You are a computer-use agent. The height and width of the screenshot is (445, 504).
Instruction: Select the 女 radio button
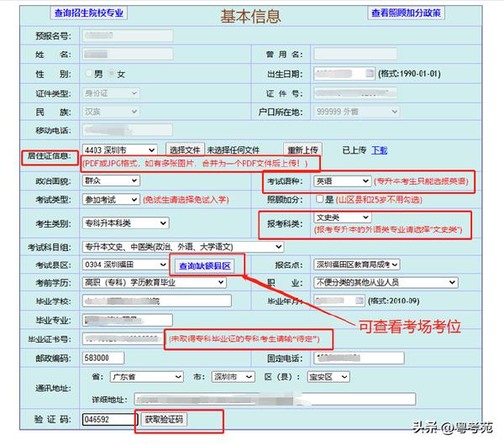coord(112,74)
